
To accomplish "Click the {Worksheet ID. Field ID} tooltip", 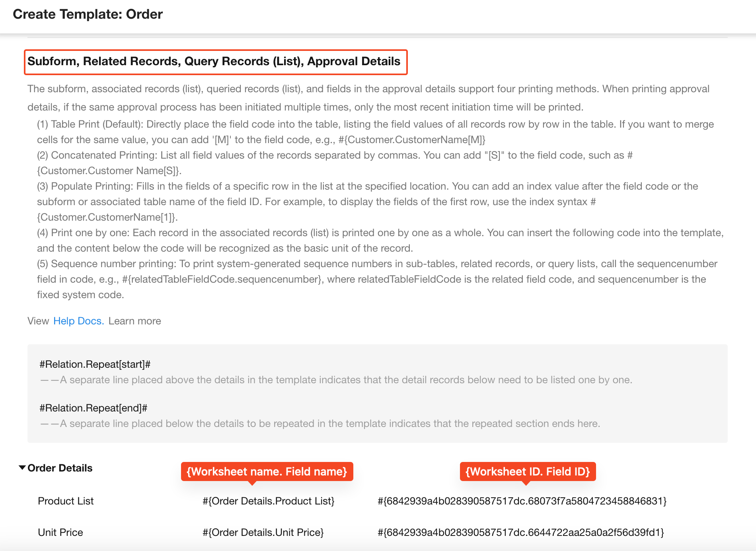I will (528, 471).
